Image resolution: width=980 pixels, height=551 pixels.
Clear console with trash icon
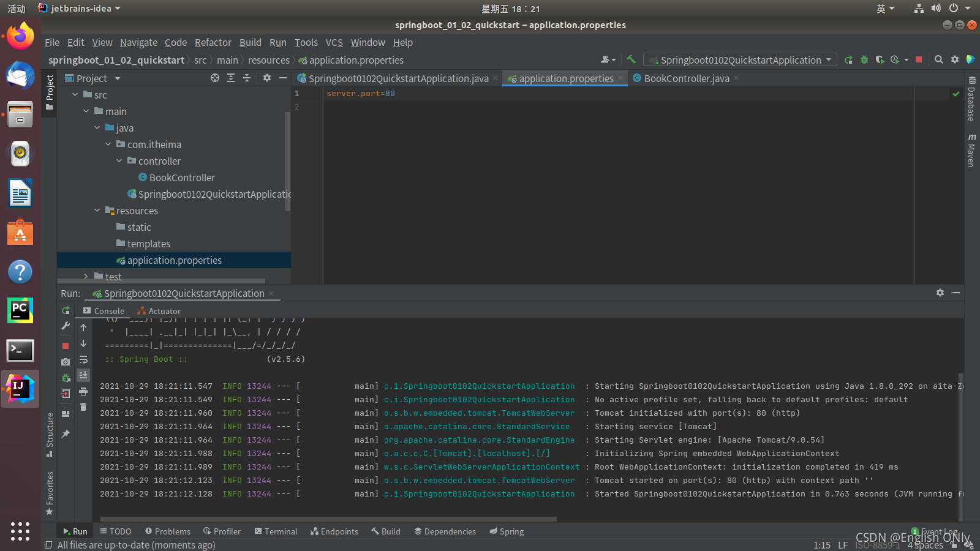click(83, 407)
